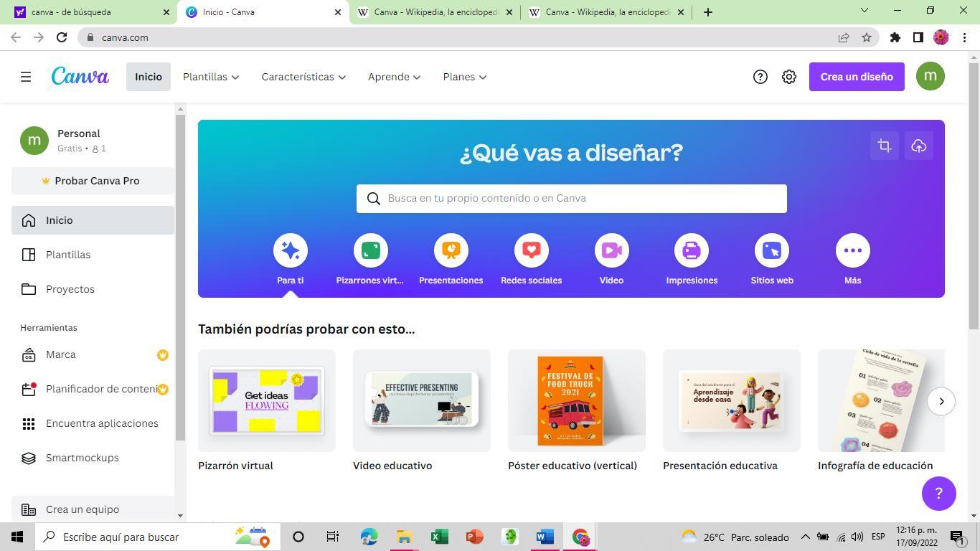Open Word from the taskbar
Viewport: 980px width, 551px height.
coord(545,537)
